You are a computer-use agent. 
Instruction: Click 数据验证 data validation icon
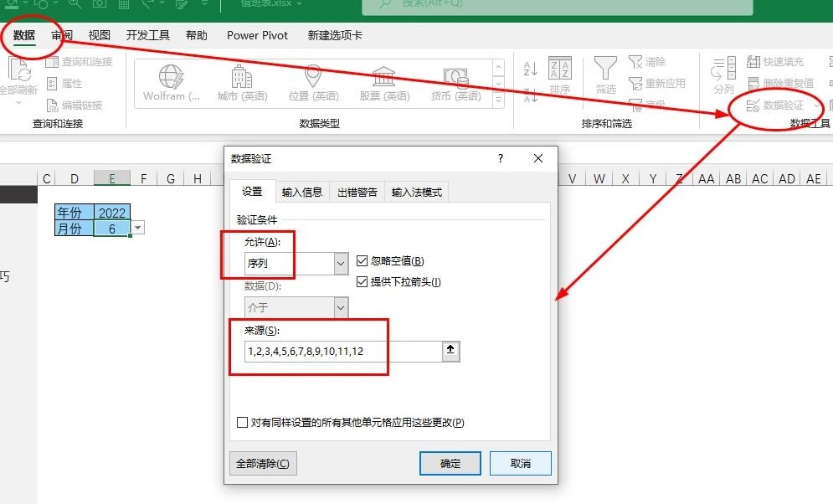(x=775, y=105)
